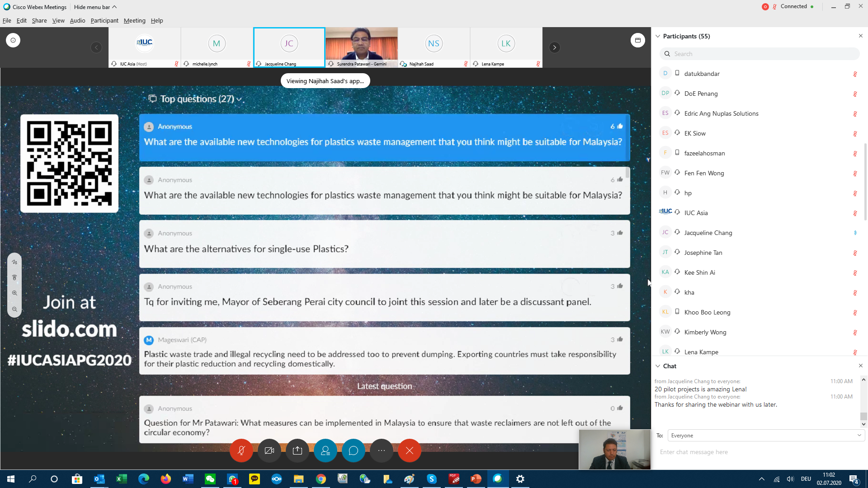868x488 pixels.
Task: Show next participants in video strip
Action: coord(555,47)
